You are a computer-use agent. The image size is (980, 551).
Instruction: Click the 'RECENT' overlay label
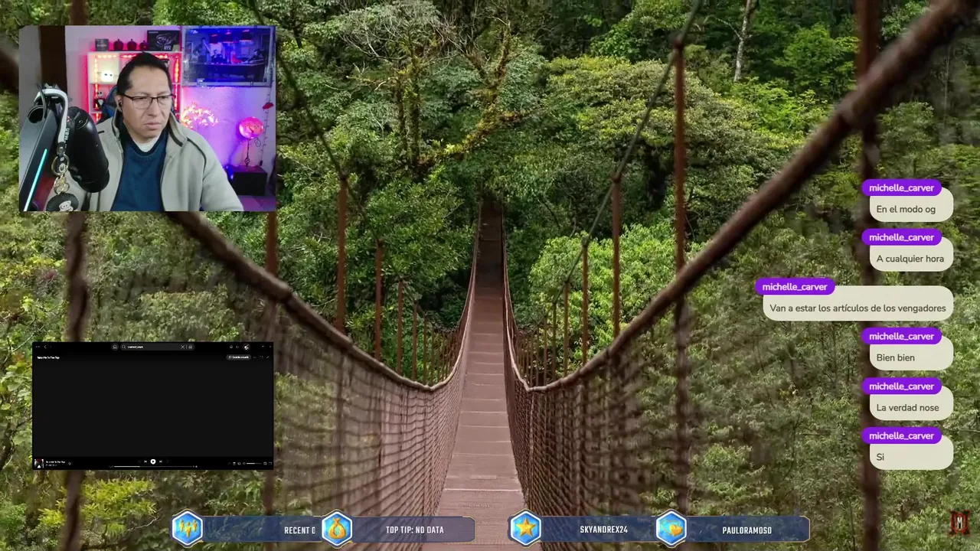click(299, 530)
